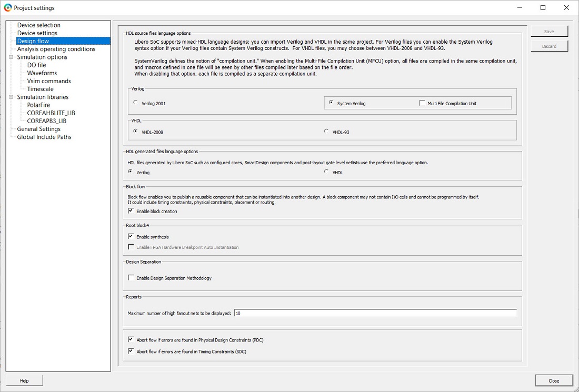Screen dimensions: 579x392
Task: Open the Waveforms simulation option
Action: (x=42, y=73)
